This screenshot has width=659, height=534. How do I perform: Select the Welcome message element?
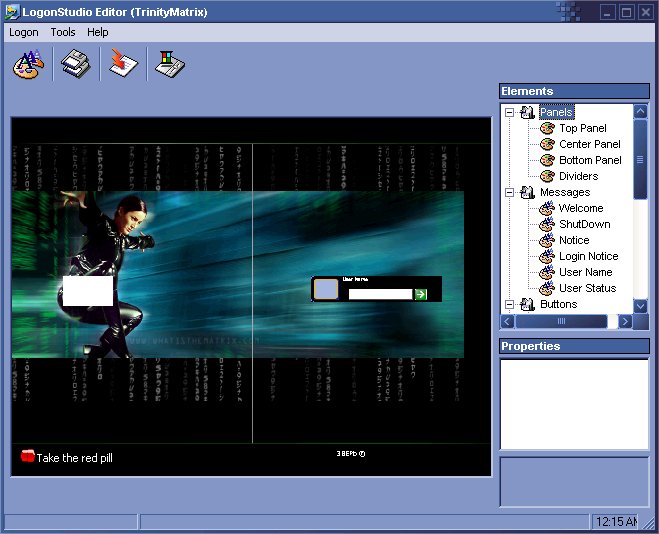point(581,208)
